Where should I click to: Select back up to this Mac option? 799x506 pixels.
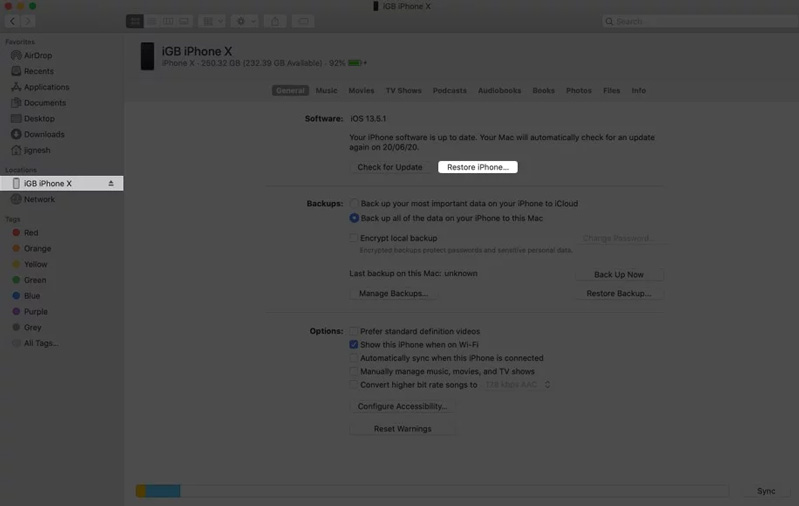pyautogui.click(x=354, y=218)
